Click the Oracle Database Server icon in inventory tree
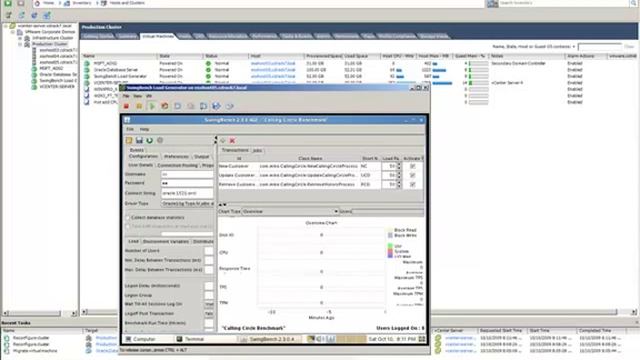 pos(35,74)
